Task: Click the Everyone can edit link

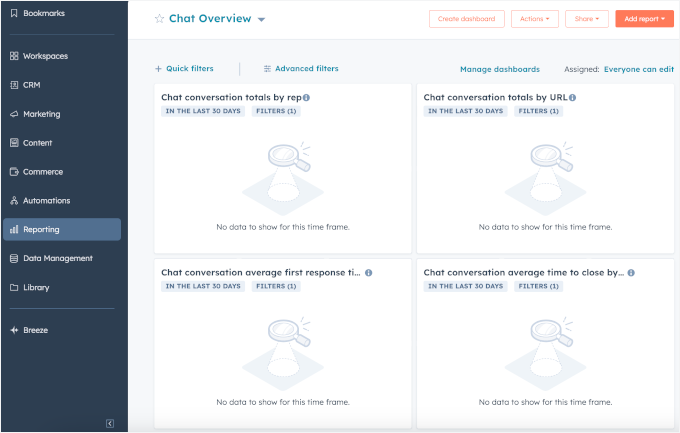Action: [638, 69]
